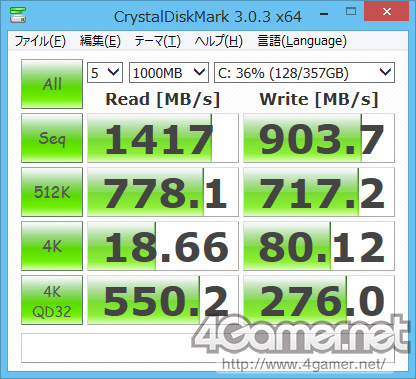Select the 512K read result 778.1

click(163, 192)
